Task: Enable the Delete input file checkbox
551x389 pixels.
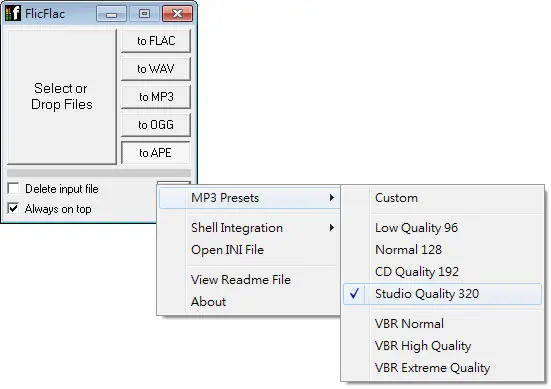Action: tap(14, 188)
